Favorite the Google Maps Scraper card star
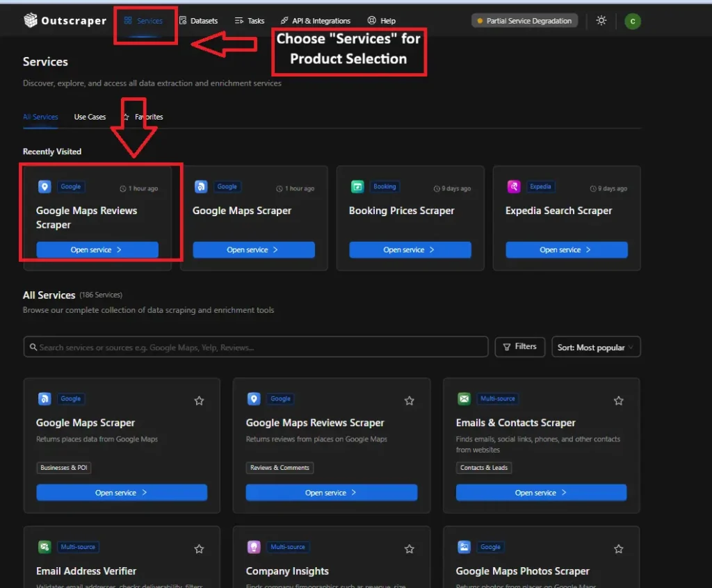712x588 pixels. 199,400
